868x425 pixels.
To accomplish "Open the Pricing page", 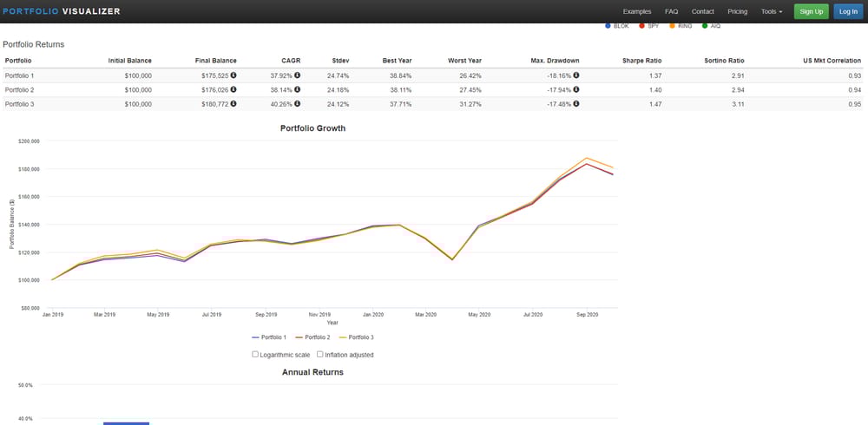I will click(737, 11).
